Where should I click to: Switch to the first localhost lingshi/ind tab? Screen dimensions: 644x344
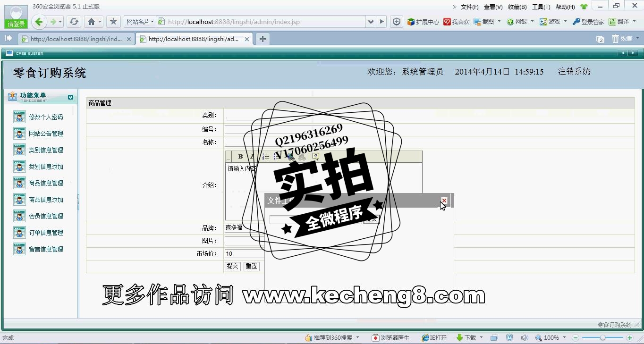point(76,39)
